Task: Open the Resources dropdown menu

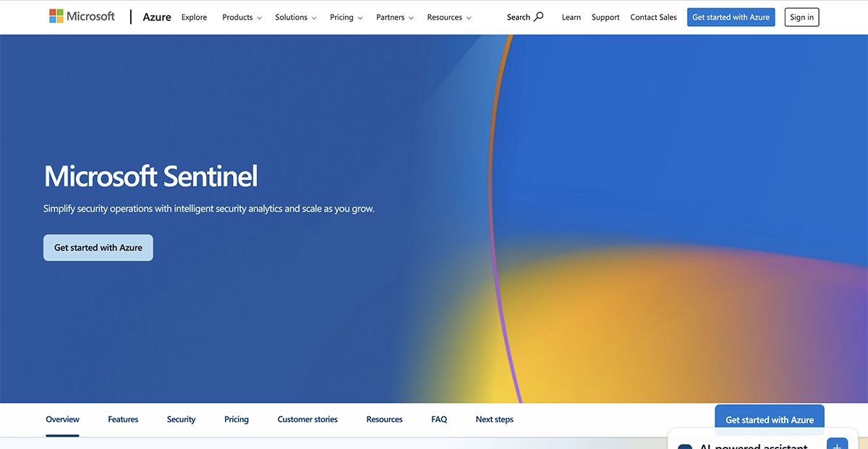Action: coord(449,17)
